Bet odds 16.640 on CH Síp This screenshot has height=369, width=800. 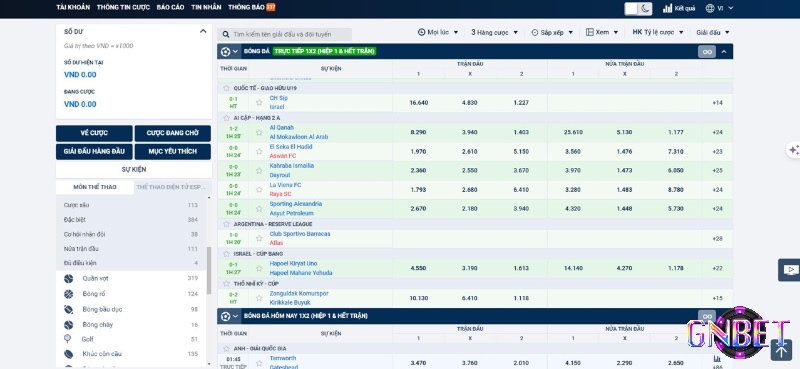tap(418, 103)
